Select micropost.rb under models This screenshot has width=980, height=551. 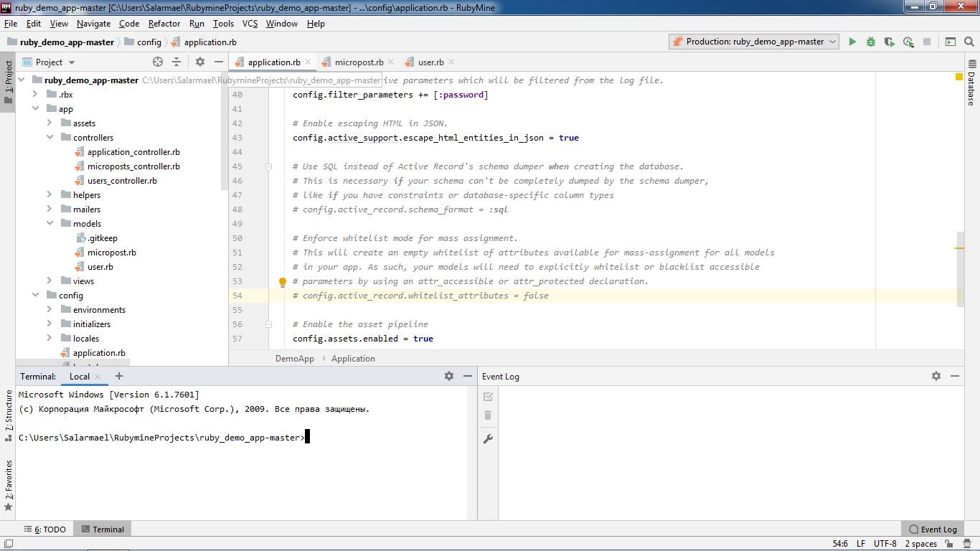point(111,253)
